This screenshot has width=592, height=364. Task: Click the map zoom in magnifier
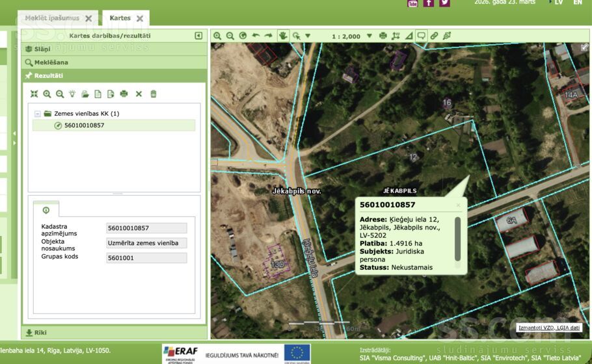(x=217, y=36)
